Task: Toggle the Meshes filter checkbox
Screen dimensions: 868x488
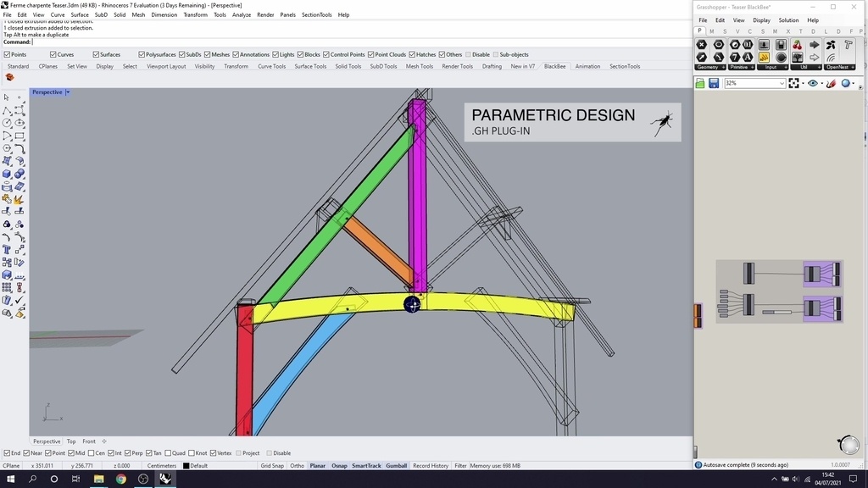Action: click(x=208, y=55)
